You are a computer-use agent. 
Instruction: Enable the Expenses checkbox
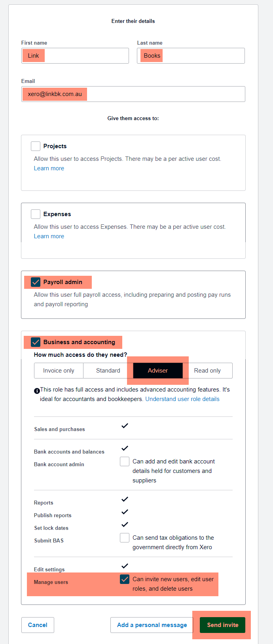(36, 214)
